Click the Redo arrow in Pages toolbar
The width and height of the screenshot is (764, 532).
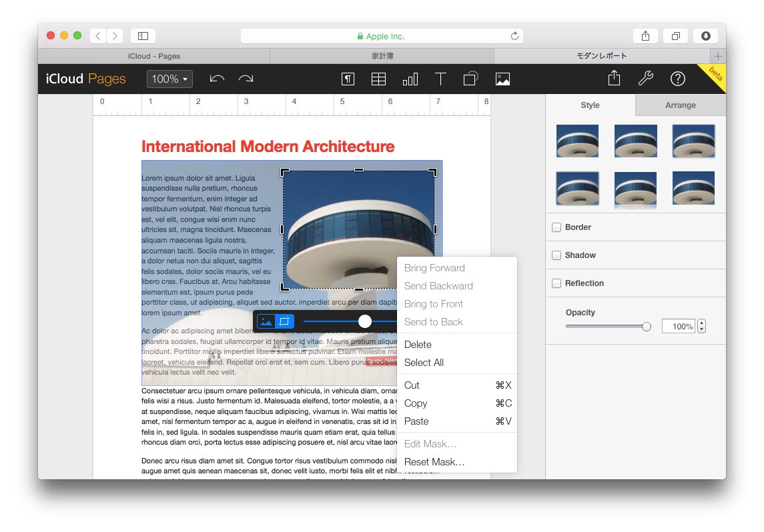click(x=246, y=79)
